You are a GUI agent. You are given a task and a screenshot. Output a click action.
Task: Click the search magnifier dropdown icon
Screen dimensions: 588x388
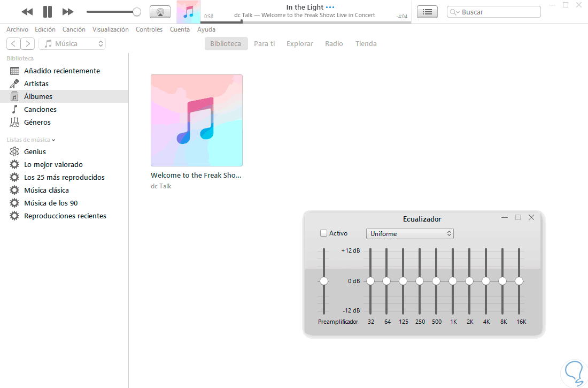[454, 12]
